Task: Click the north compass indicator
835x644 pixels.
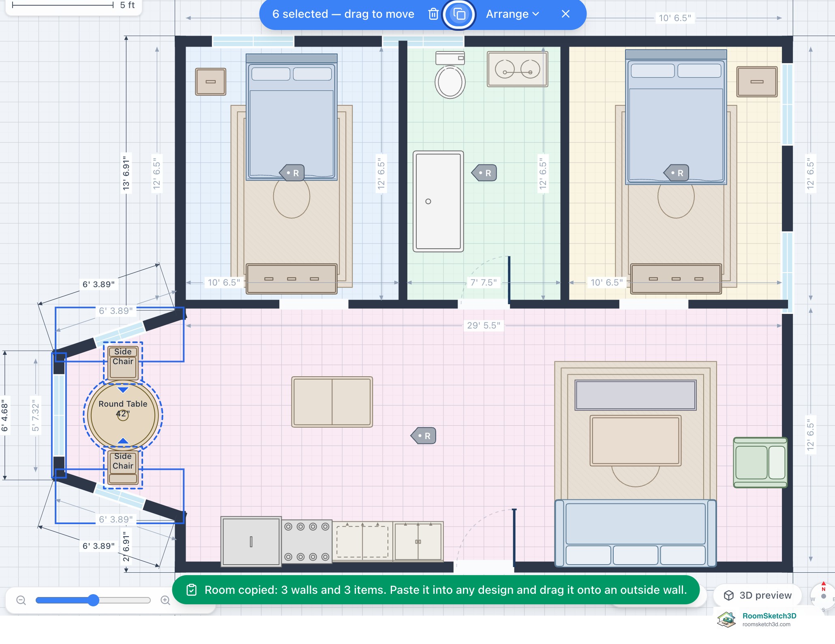Action: [x=823, y=595]
